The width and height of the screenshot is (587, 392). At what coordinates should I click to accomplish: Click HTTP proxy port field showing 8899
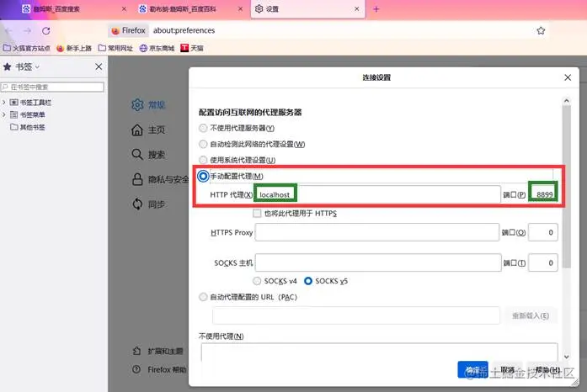click(543, 194)
